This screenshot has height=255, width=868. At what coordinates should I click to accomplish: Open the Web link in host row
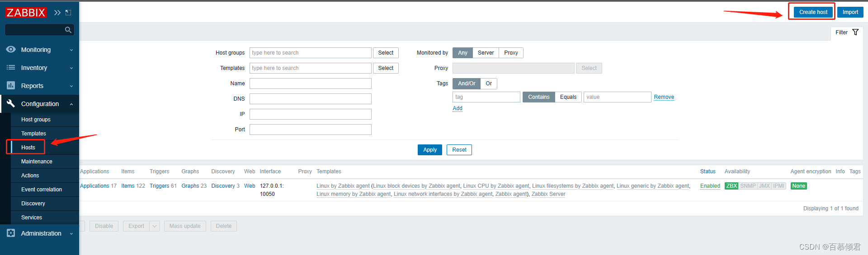click(x=250, y=186)
